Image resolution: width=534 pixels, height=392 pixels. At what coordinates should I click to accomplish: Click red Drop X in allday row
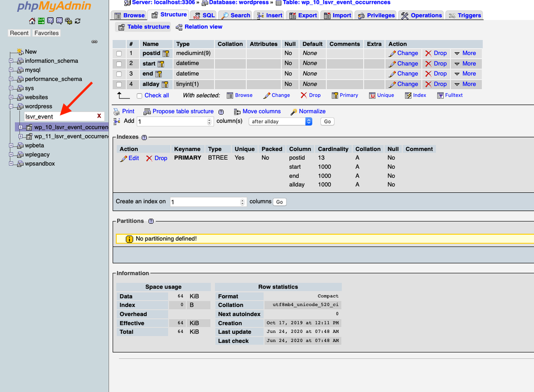click(428, 84)
